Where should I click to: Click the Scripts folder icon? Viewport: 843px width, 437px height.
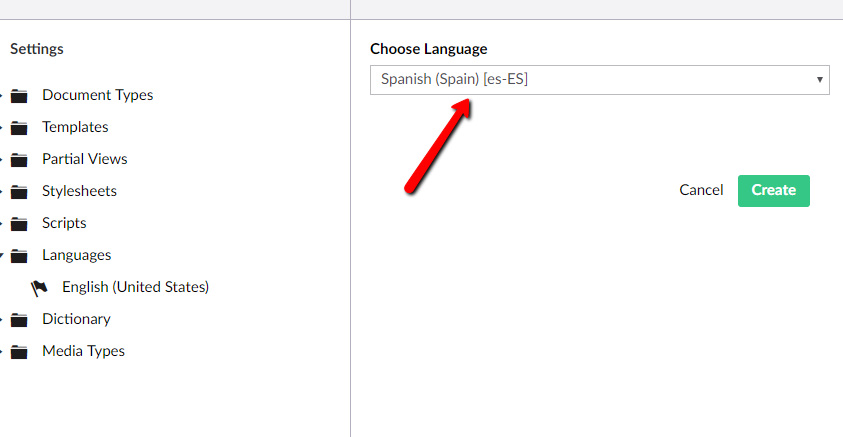pyautogui.click(x=19, y=224)
